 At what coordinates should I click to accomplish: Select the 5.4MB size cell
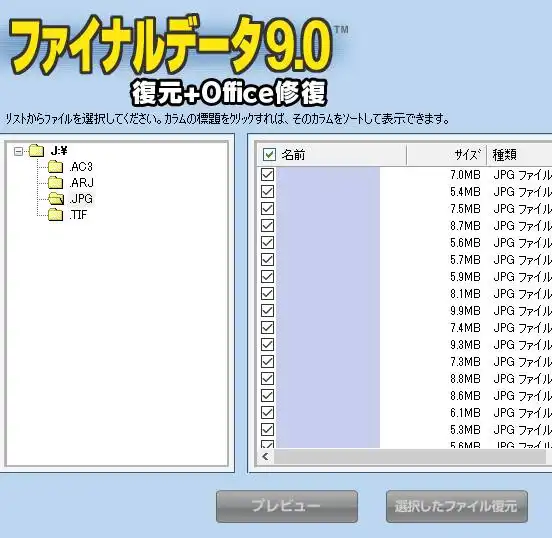[465, 192]
